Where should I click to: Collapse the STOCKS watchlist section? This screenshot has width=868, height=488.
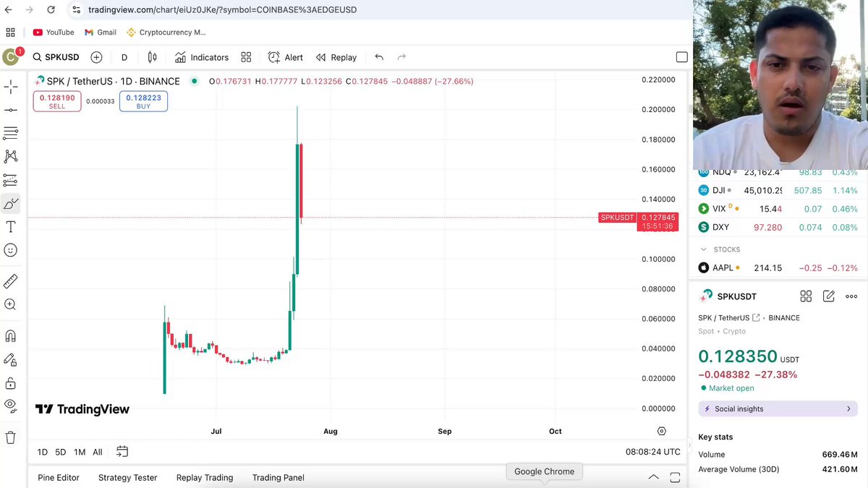(x=704, y=249)
